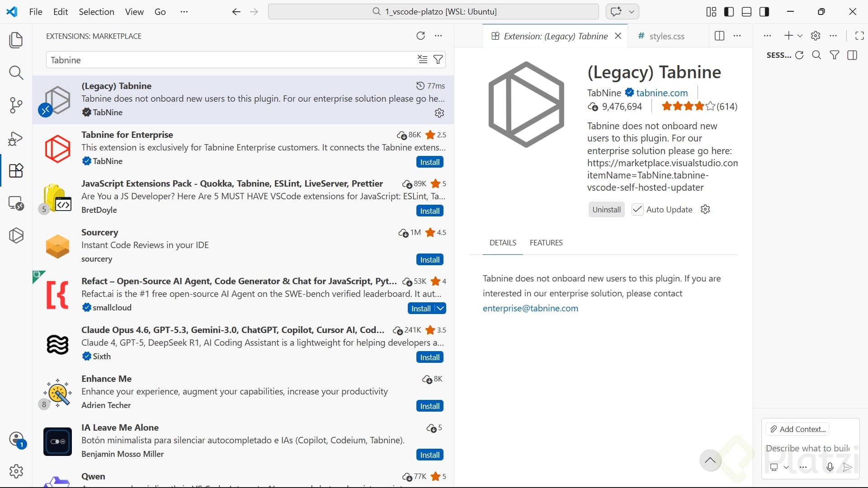The height and width of the screenshot is (488, 868).
Task: Open the enterprise@tabnine.com email link
Action: pos(530,308)
